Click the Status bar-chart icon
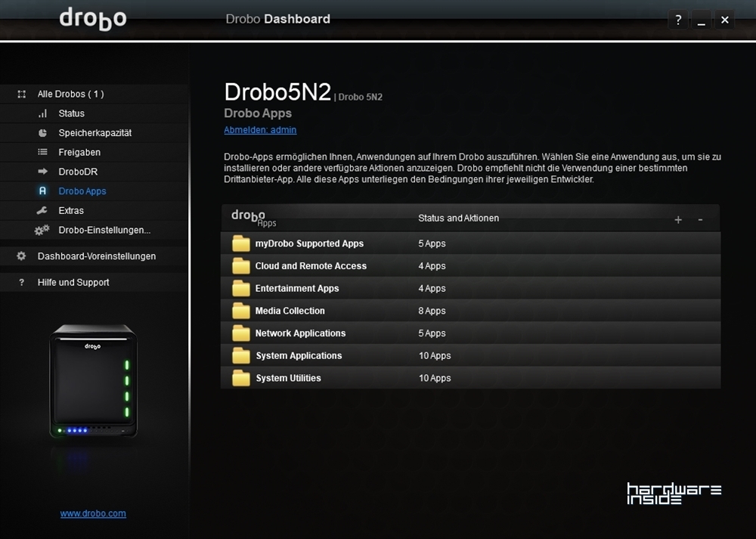 43,113
